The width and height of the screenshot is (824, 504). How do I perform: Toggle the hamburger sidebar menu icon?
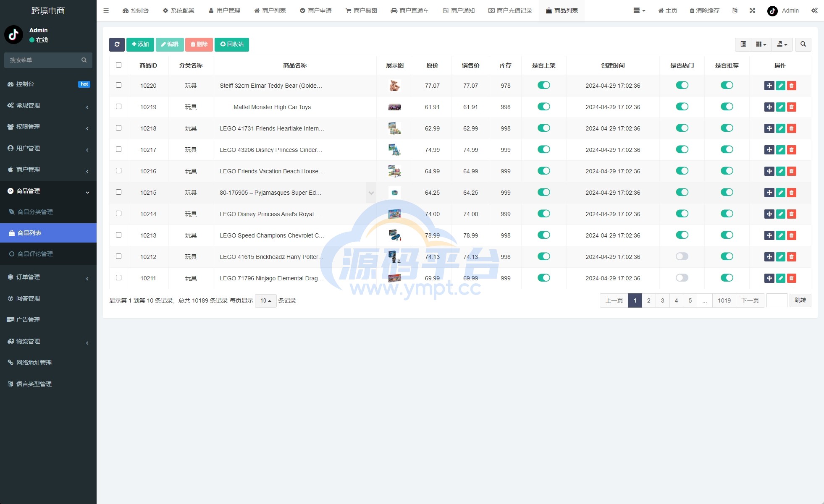point(106,10)
